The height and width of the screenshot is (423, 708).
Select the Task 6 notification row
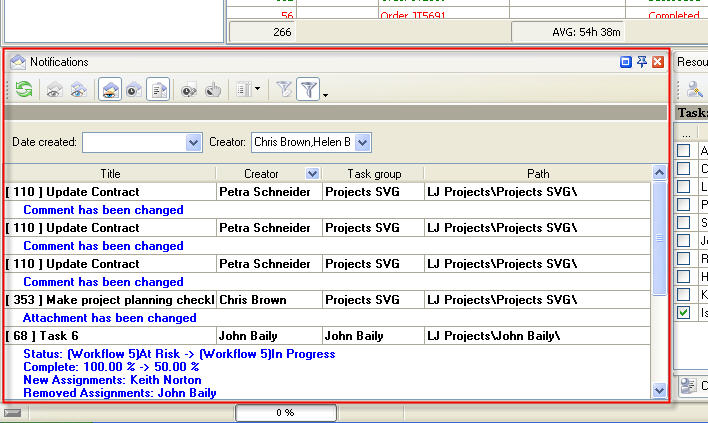[109, 336]
